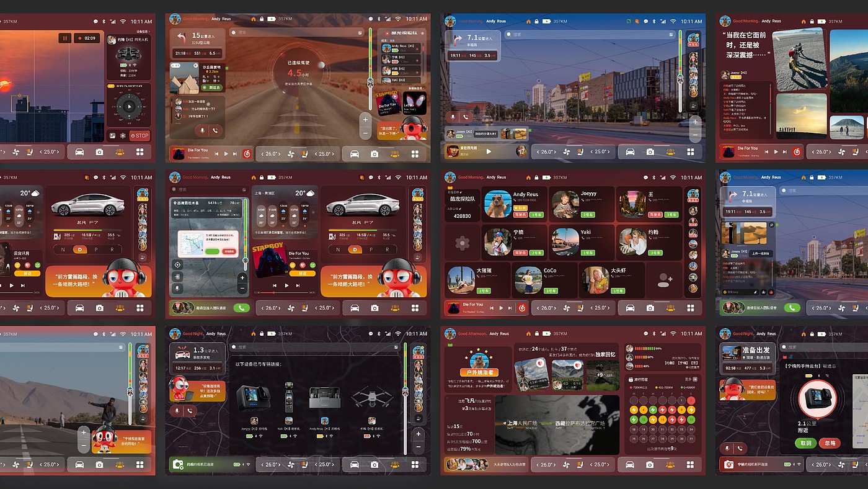The image size is (868, 489).
Task: Tap phone button in city street screen
Action: point(466,117)
